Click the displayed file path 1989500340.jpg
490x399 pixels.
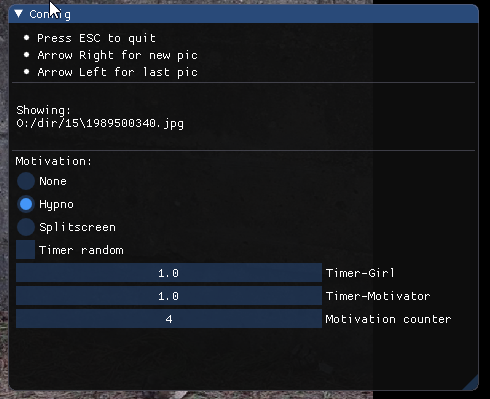click(x=100, y=124)
